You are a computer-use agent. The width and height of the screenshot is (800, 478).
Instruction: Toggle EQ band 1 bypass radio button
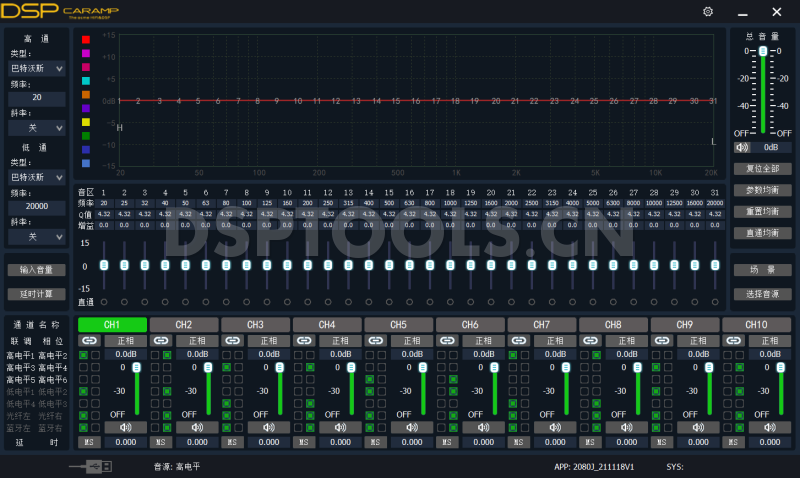click(103, 302)
